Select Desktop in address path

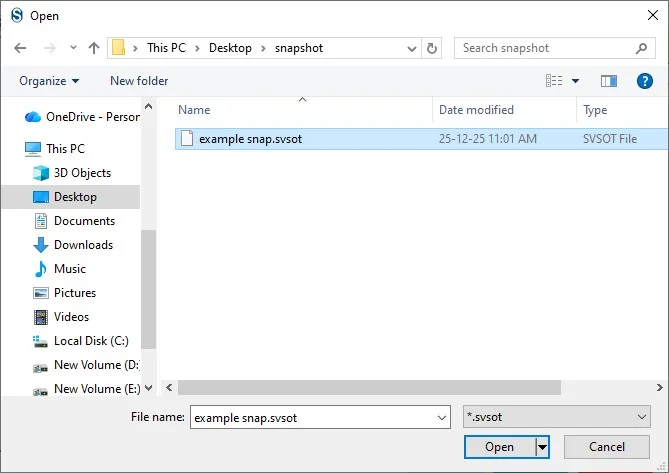point(230,48)
